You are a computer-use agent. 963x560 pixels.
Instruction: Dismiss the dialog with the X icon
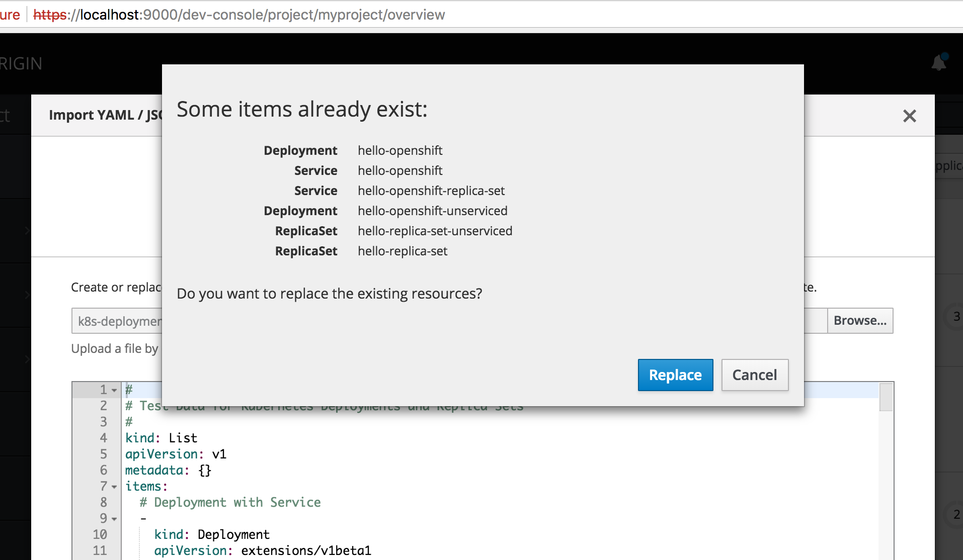(909, 116)
